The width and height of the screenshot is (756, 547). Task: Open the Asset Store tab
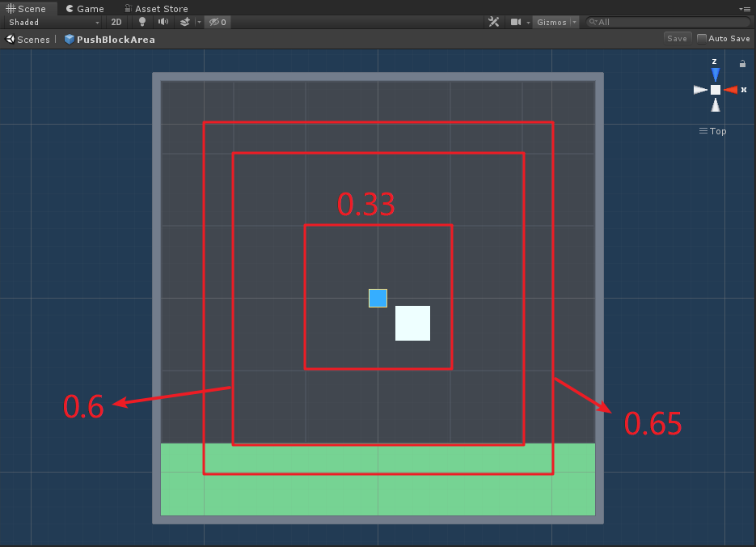point(156,9)
